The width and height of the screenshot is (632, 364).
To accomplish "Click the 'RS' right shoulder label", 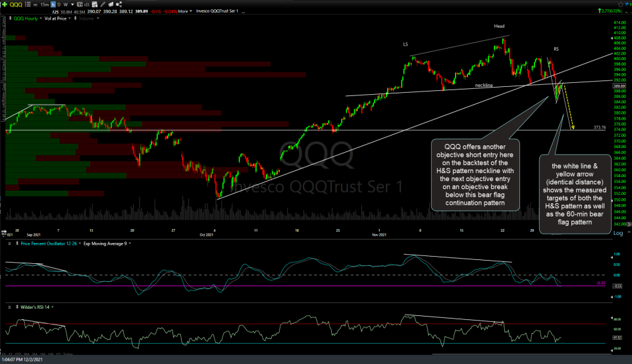I will click(x=556, y=49).
